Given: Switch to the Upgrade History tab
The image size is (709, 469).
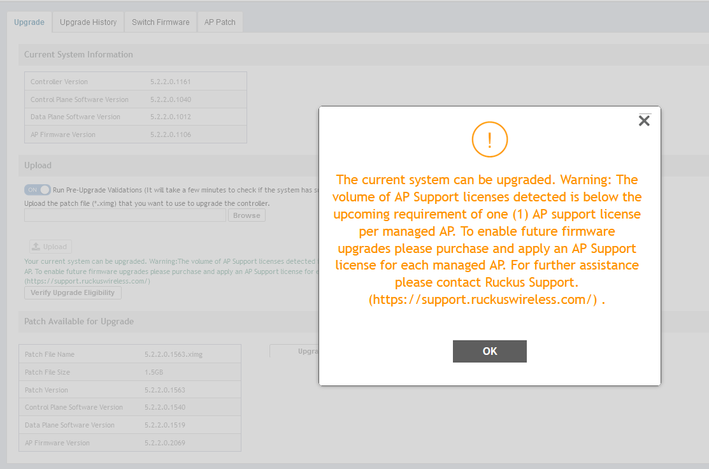Looking at the screenshot, I should click(88, 22).
